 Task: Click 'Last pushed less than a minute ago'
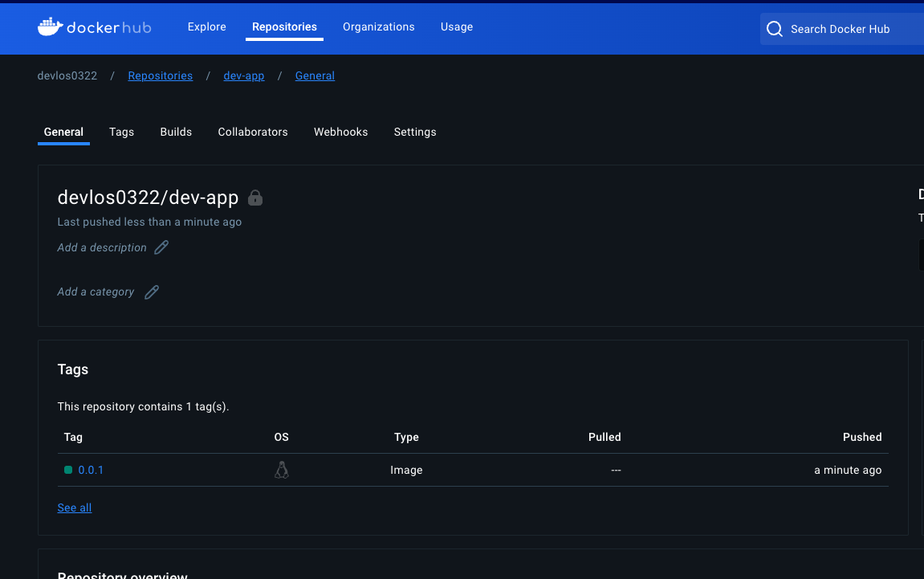click(x=149, y=222)
